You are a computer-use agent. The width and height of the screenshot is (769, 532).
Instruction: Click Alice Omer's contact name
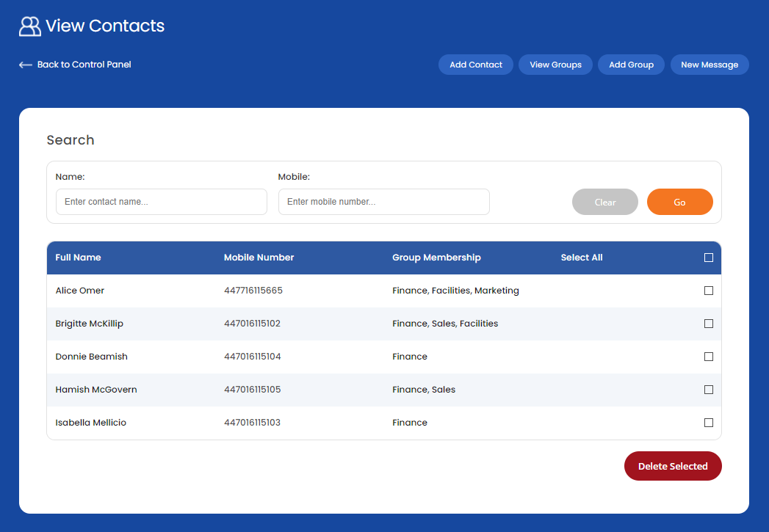click(80, 291)
